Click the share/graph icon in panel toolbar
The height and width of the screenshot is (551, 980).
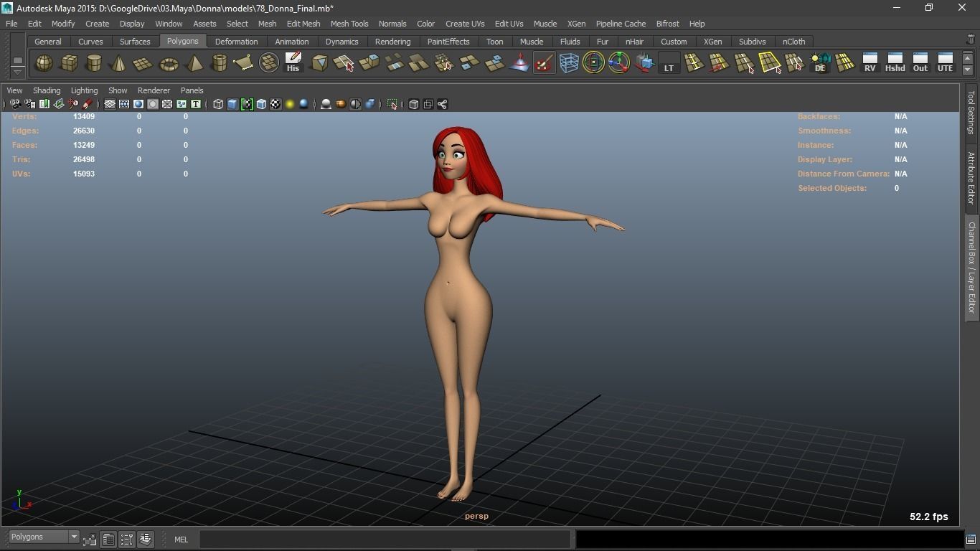tap(443, 104)
